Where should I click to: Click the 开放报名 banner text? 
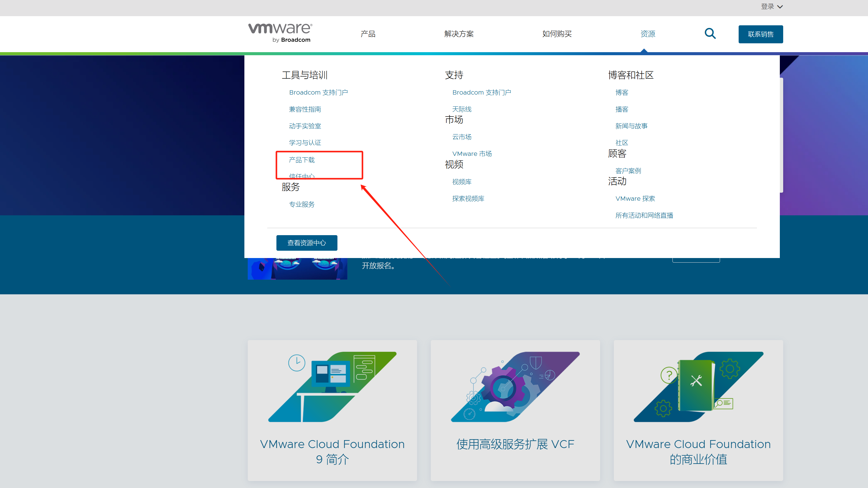(x=378, y=266)
